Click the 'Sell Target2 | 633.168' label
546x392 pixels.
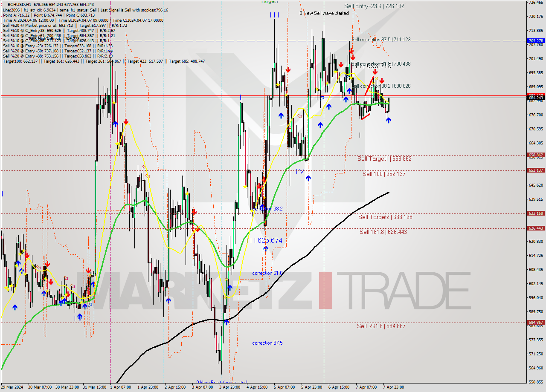click(385, 217)
